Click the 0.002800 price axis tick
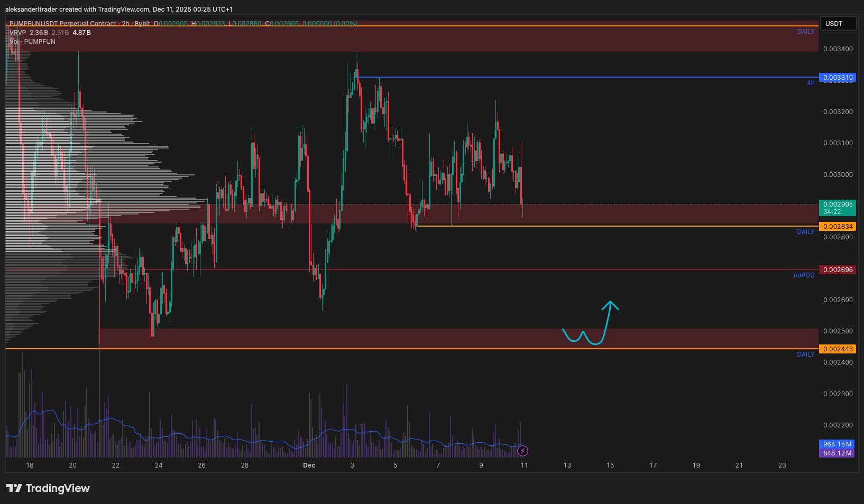The height and width of the screenshot is (504, 864). [838, 237]
